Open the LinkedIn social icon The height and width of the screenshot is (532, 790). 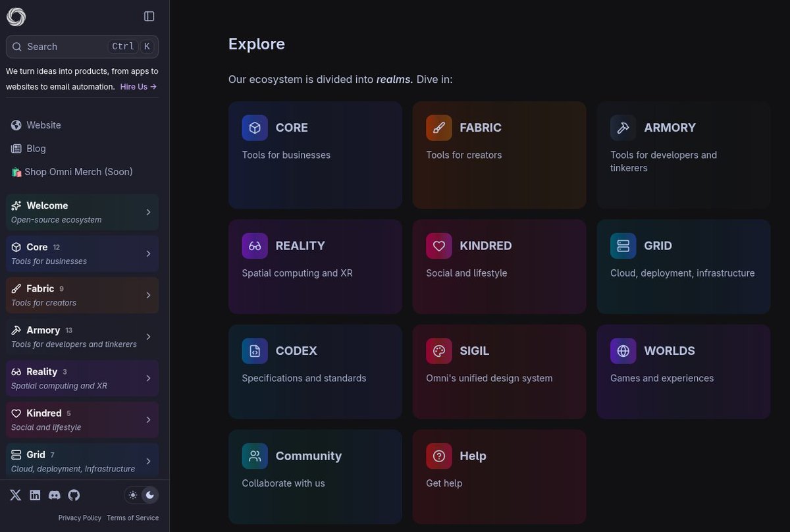(35, 495)
